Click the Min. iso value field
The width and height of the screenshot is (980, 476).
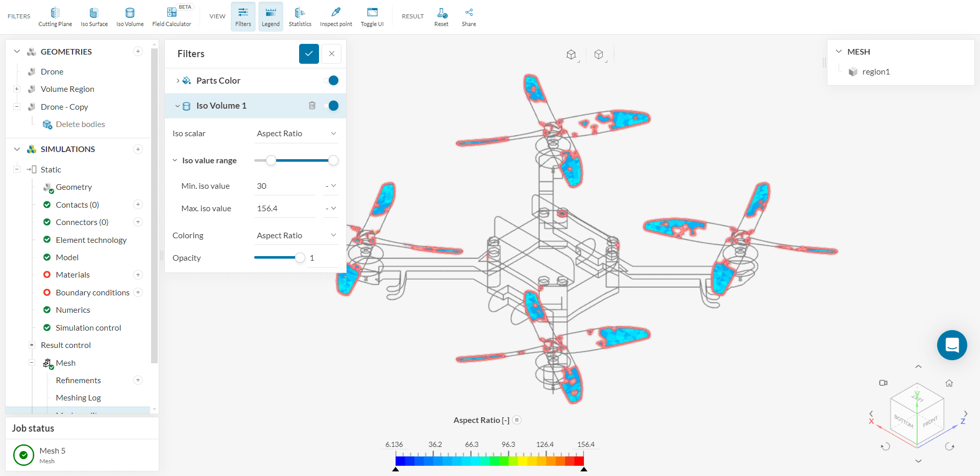[284, 186]
